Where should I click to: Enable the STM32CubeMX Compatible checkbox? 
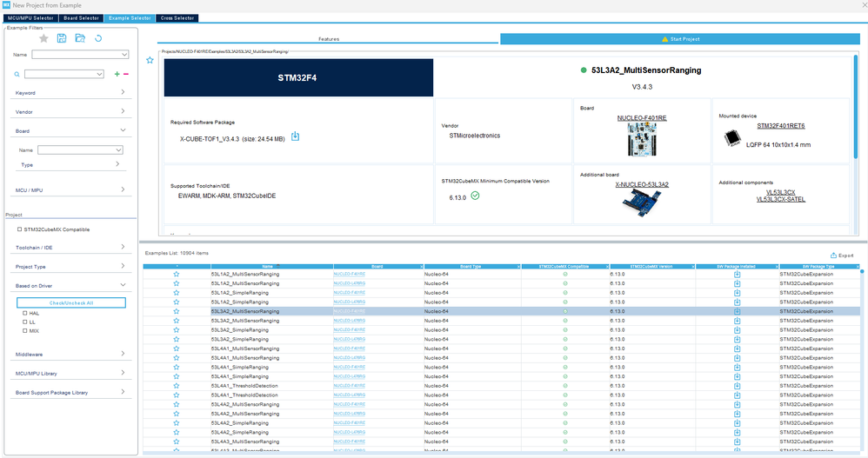(19, 229)
